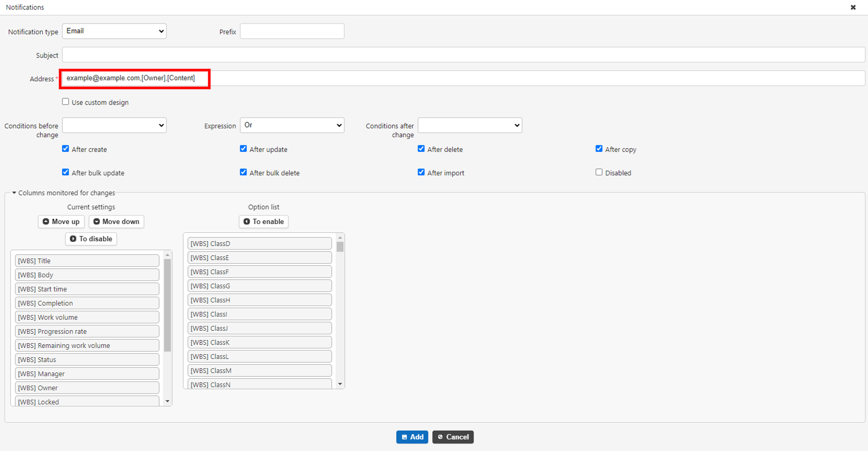Click the Move up button
Viewport: 868px width, 451px height.
coord(61,221)
